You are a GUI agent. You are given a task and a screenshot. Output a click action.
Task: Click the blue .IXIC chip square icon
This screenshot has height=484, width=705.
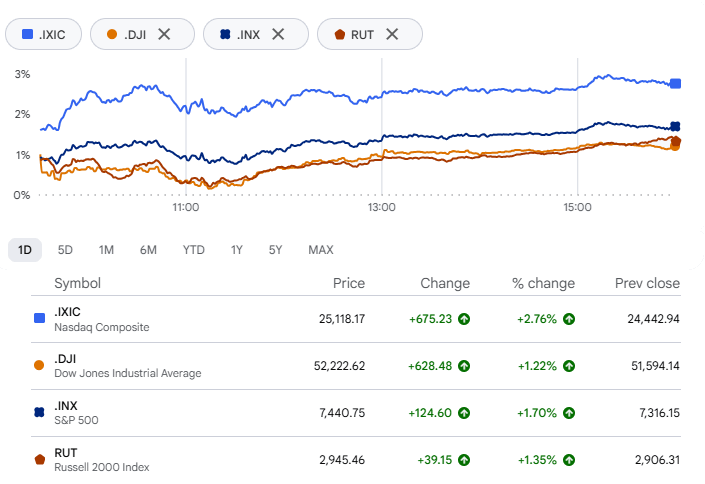coord(27,34)
